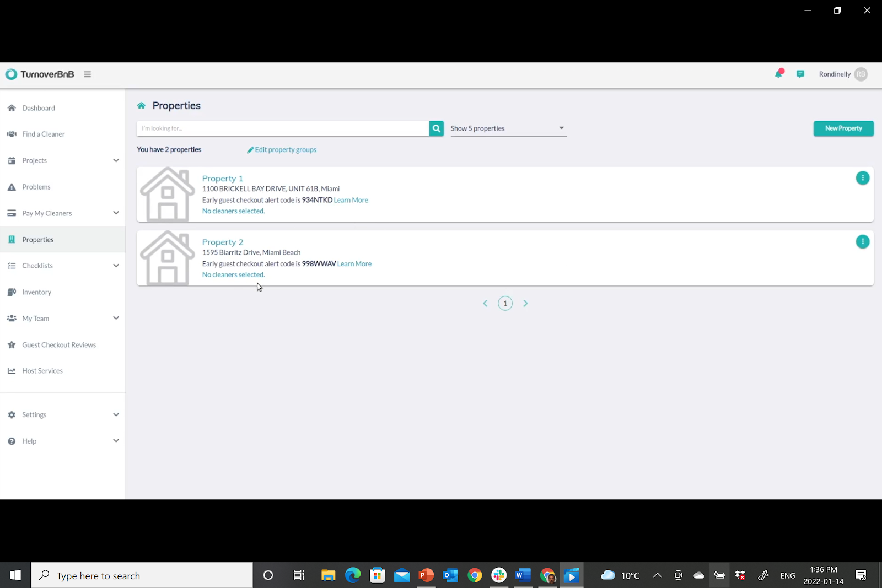
Task: Click the TurnoverBnB logo
Action: [x=40, y=74]
